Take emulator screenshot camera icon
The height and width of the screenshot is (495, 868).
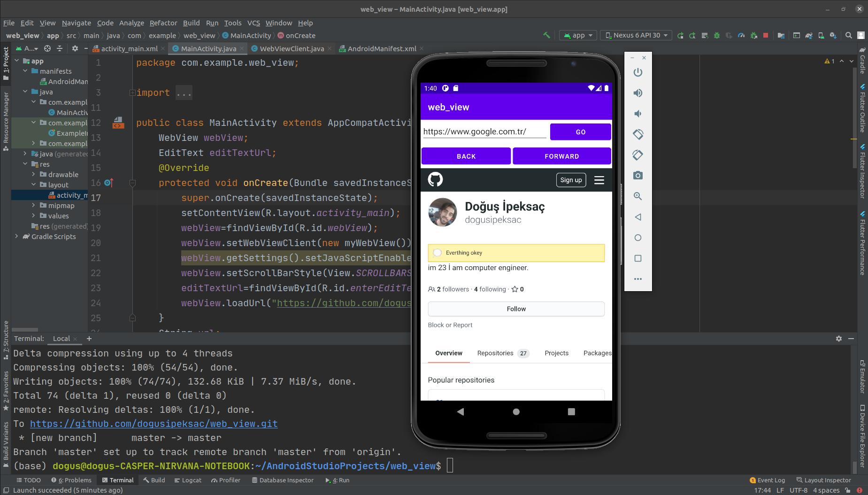[638, 176]
